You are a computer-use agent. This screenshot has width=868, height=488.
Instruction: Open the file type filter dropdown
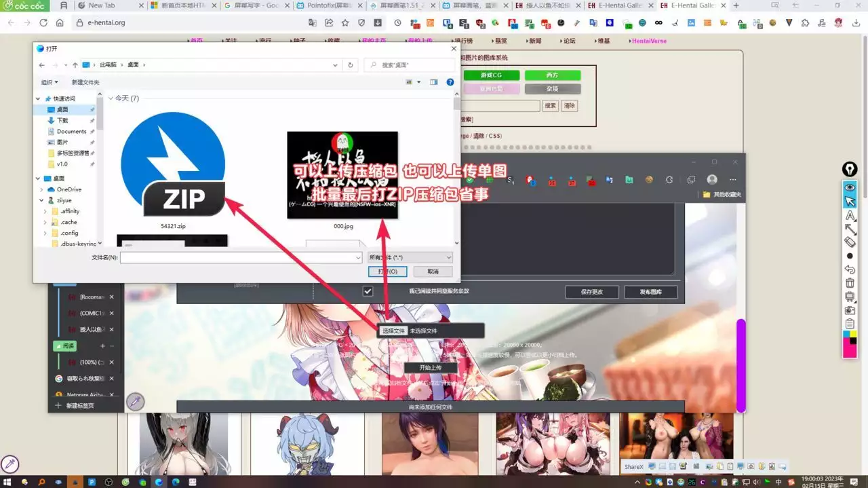(410, 258)
